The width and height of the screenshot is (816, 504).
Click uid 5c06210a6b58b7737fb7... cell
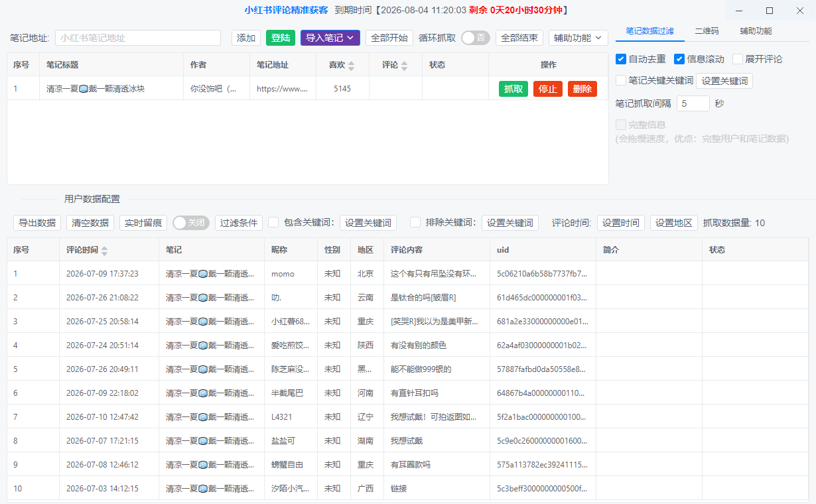(543, 273)
